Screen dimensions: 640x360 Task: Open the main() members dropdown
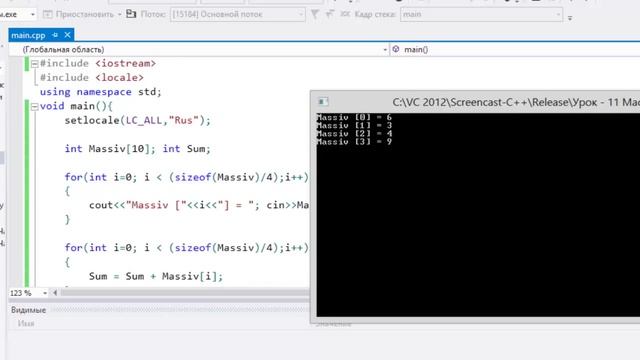pyautogui.click(x=516, y=49)
